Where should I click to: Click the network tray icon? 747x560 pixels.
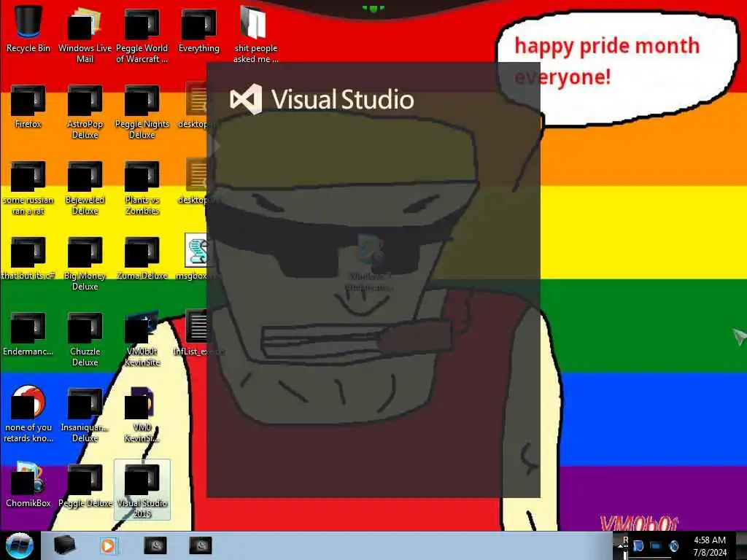pos(656,545)
